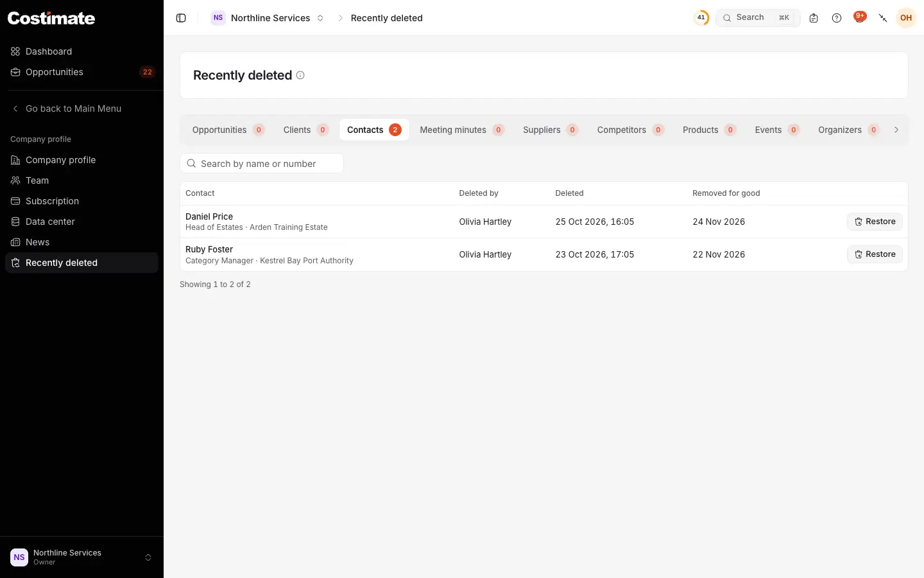Viewport: 924px width, 578px height.
Task: Click the Recently deleted breadcrumb
Action: coord(387,18)
